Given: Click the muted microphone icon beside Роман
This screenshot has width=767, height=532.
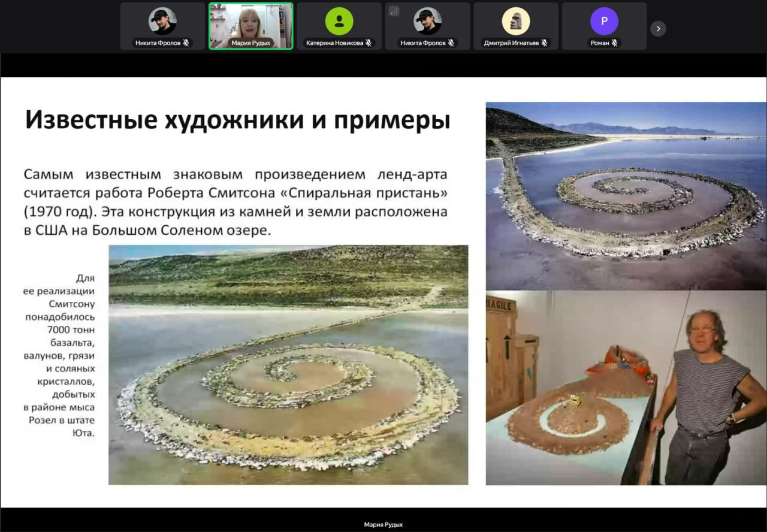Looking at the screenshot, I should [x=614, y=43].
